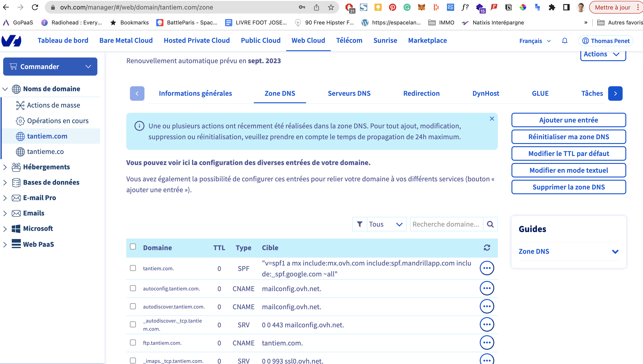Toggle the select-all checkbox in table header

point(133,247)
